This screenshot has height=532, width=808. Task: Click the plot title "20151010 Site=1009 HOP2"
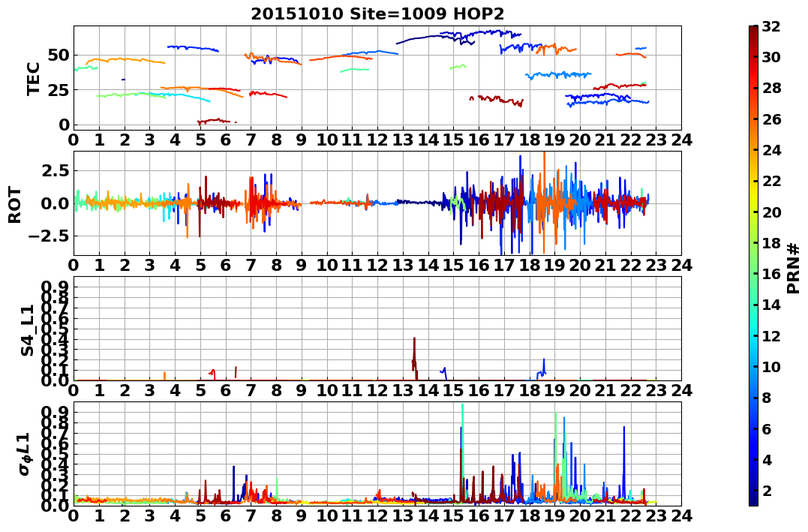pos(377,14)
